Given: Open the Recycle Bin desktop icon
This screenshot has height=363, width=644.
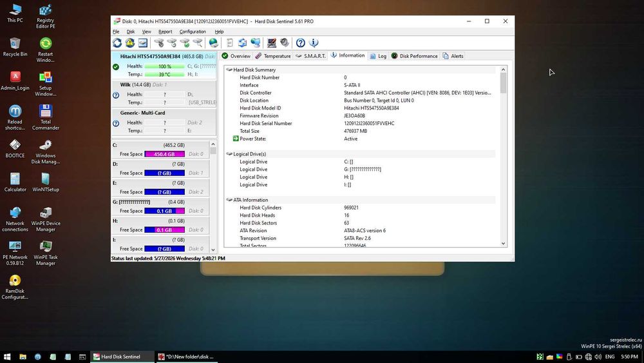Looking at the screenshot, I should (x=15, y=47).
